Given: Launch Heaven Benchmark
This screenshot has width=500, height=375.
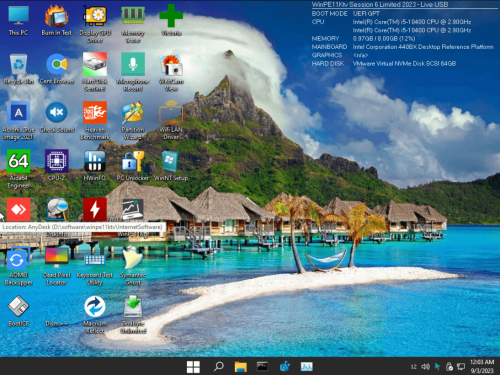Looking at the screenshot, I should coord(95,121).
